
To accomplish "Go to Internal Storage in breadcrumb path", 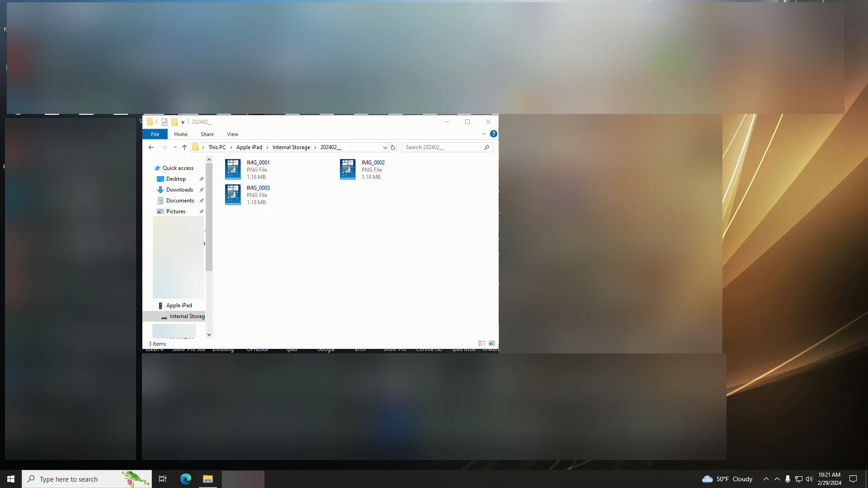I will tap(291, 147).
